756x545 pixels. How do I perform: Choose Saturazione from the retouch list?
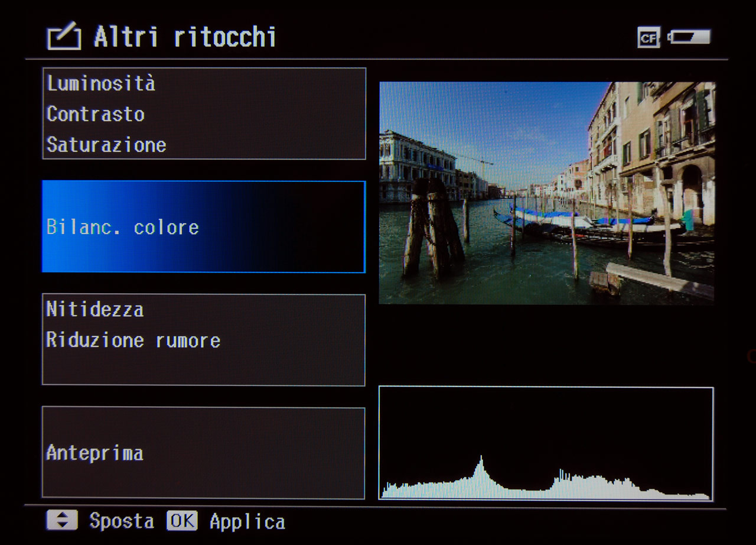[106, 145]
